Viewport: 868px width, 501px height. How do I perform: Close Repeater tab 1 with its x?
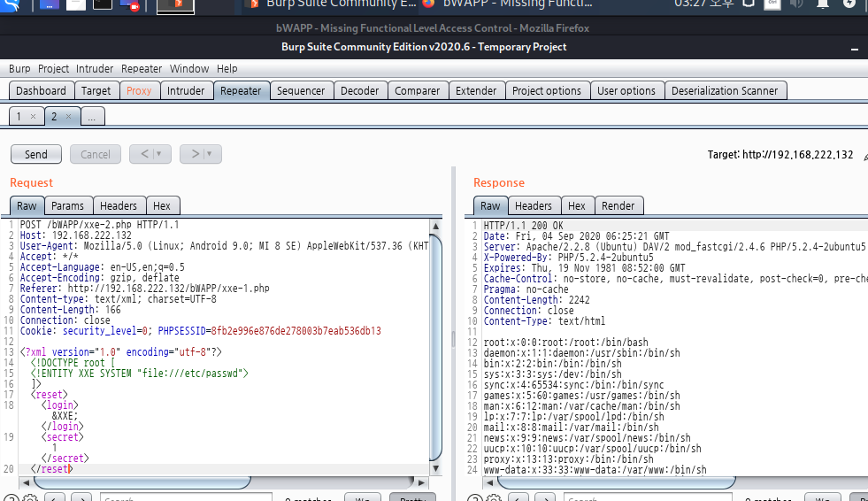pyautogui.click(x=34, y=116)
